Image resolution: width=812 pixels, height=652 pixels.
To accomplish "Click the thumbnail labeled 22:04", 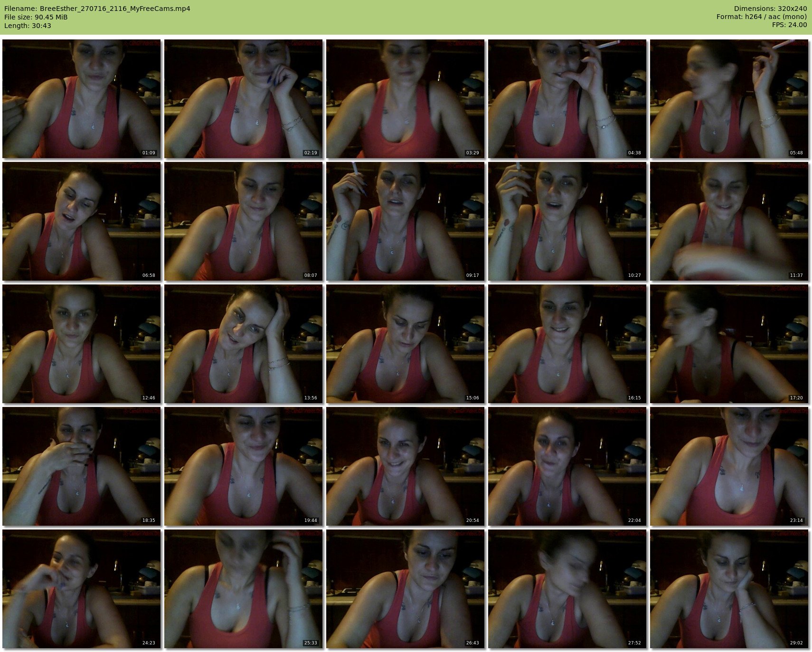I will [x=567, y=466].
